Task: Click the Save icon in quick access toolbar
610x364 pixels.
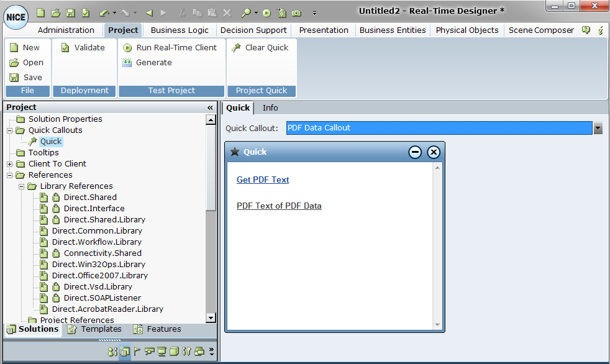Action: 71,12
